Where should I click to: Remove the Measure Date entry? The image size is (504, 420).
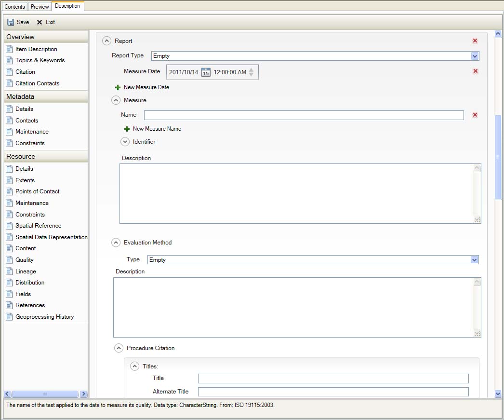coord(475,71)
